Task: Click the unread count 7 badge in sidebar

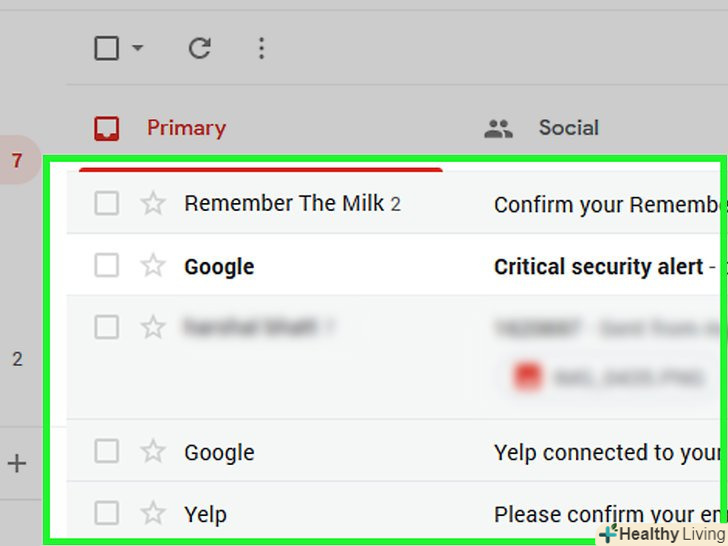Action: [x=17, y=160]
